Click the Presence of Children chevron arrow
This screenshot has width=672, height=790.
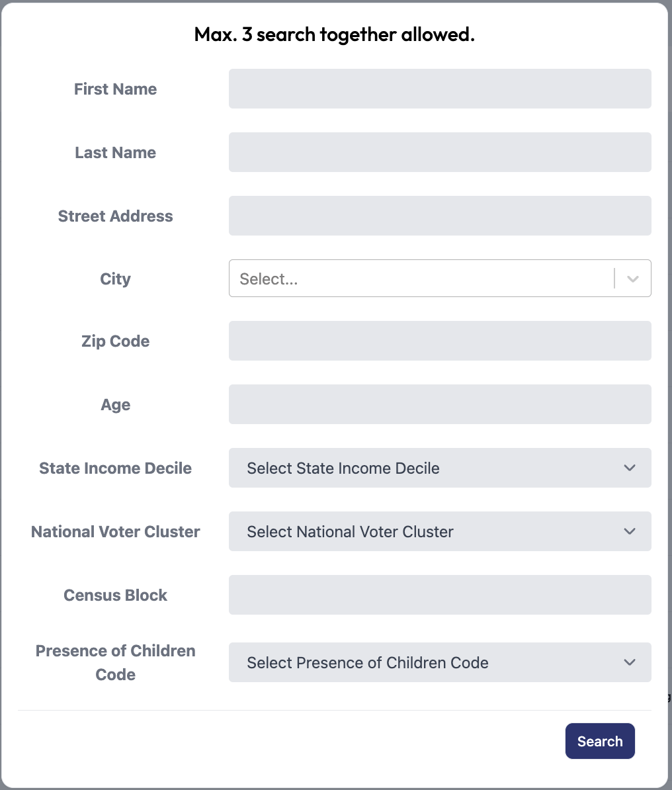point(629,662)
